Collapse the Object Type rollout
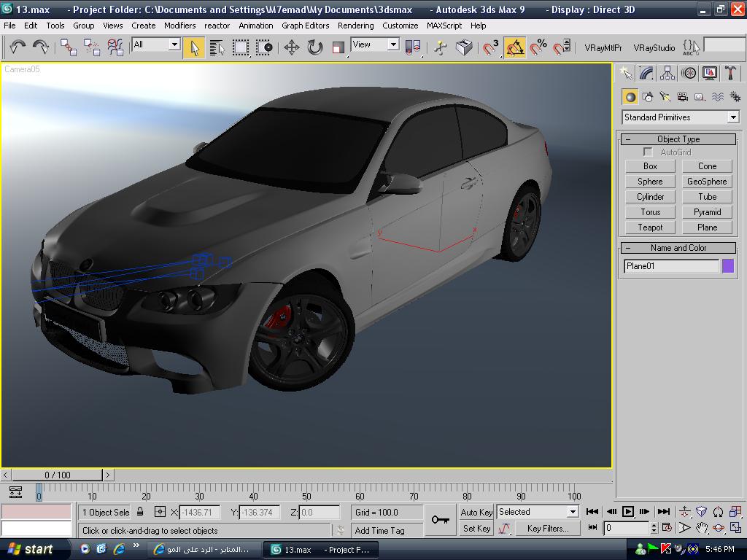The width and height of the screenshot is (747, 560). click(x=678, y=139)
